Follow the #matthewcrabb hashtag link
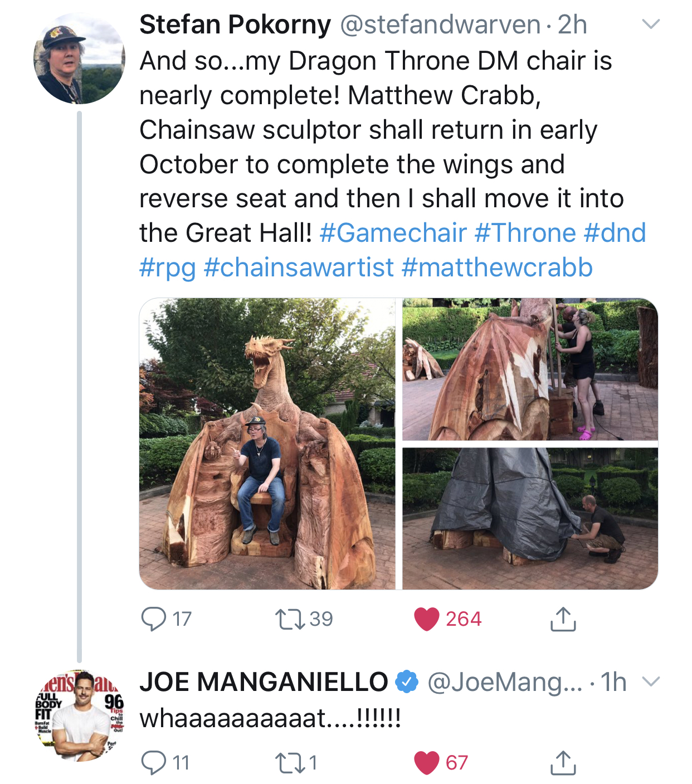 pyautogui.click(x=497, y=267)
